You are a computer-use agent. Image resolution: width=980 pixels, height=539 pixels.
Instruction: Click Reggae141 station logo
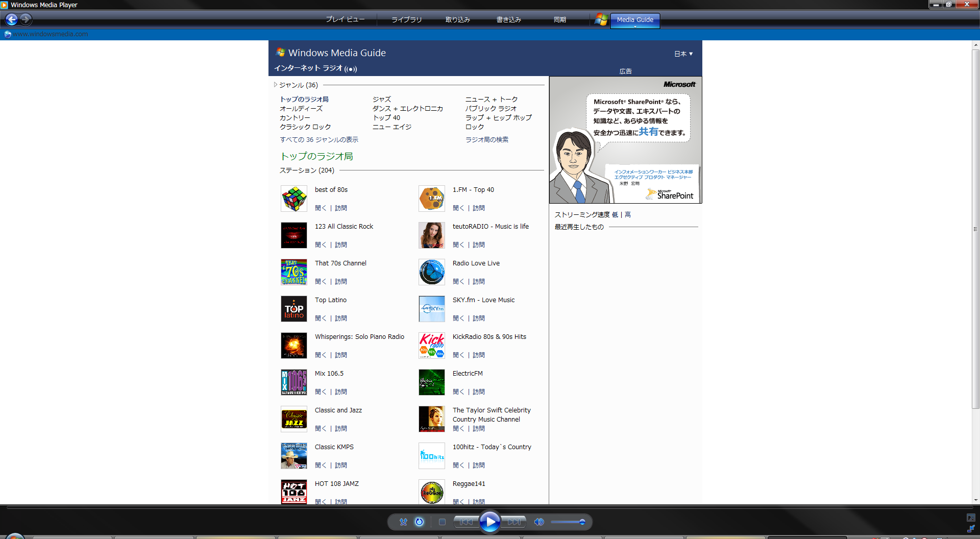[x=432, y=492]
